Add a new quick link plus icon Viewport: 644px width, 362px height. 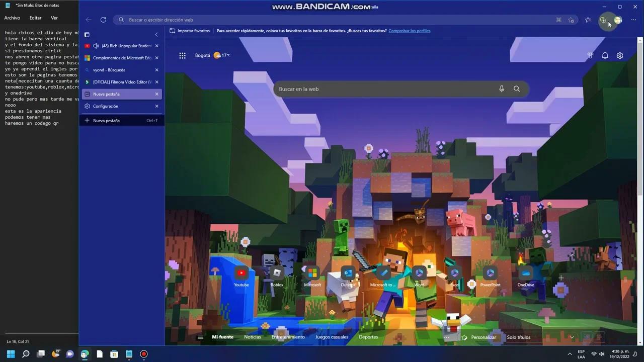[561, 278]
